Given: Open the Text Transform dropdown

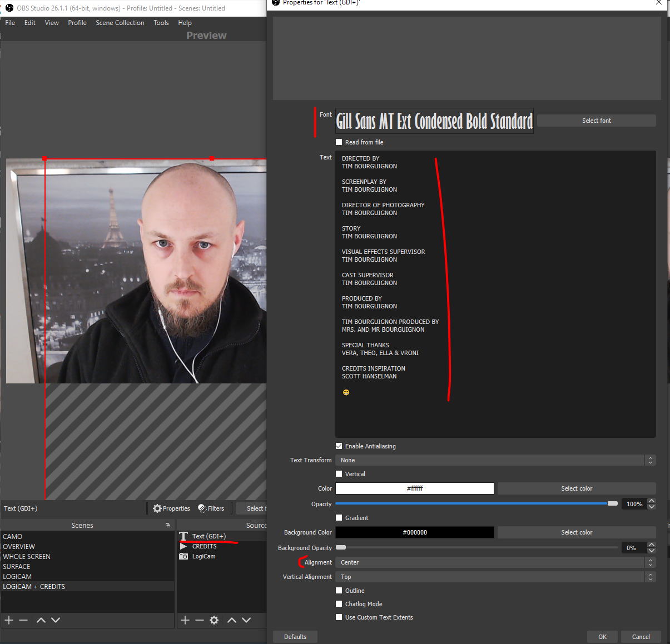Looking at the screenshot, I should coord(494,460).
